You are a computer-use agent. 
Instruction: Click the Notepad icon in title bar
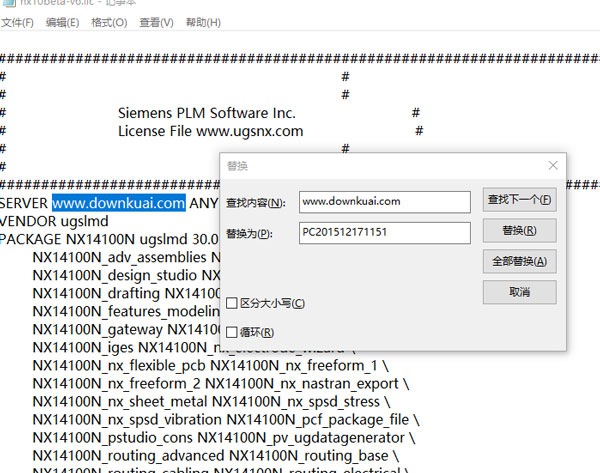tap(9, 3)
